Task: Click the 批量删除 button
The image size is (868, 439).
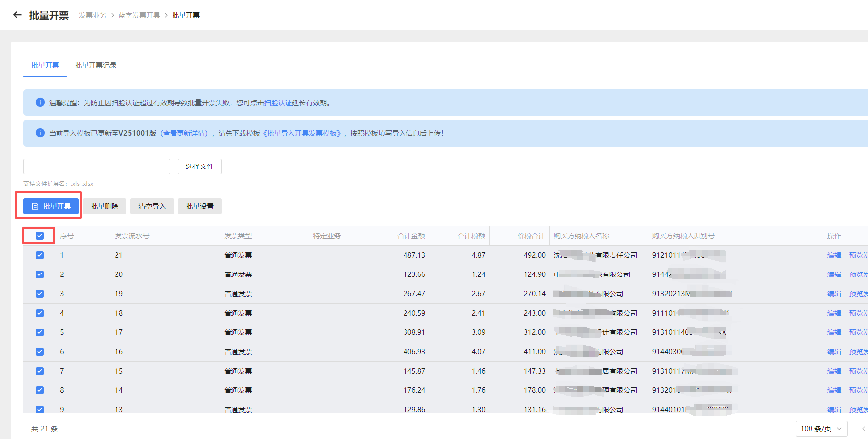Action: tap(105, 206)
